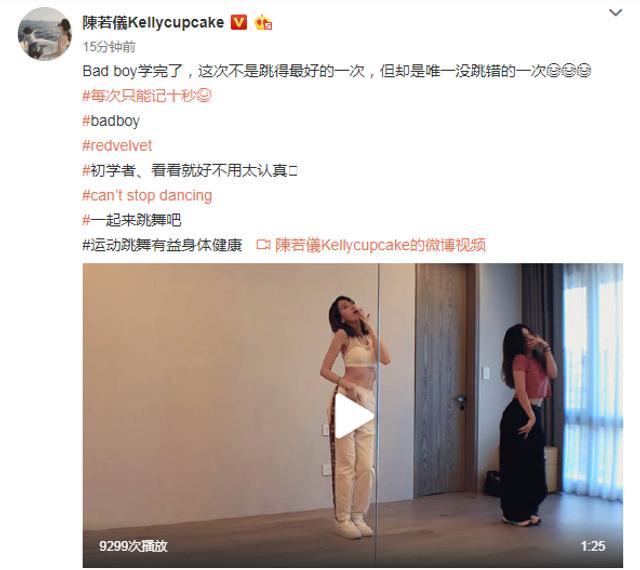
Task: Click the #运动跳舞有益身体健康 hashtag text
Action: tap(162, 245)
